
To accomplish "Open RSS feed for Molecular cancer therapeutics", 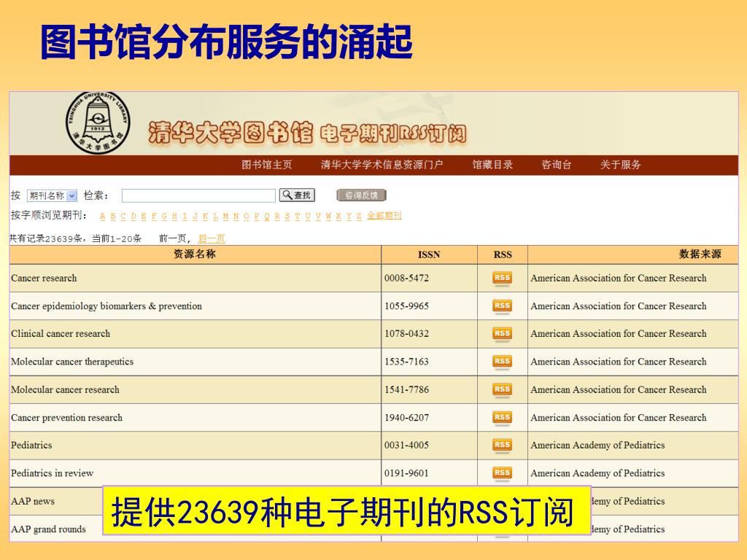I will click(502, 362).
